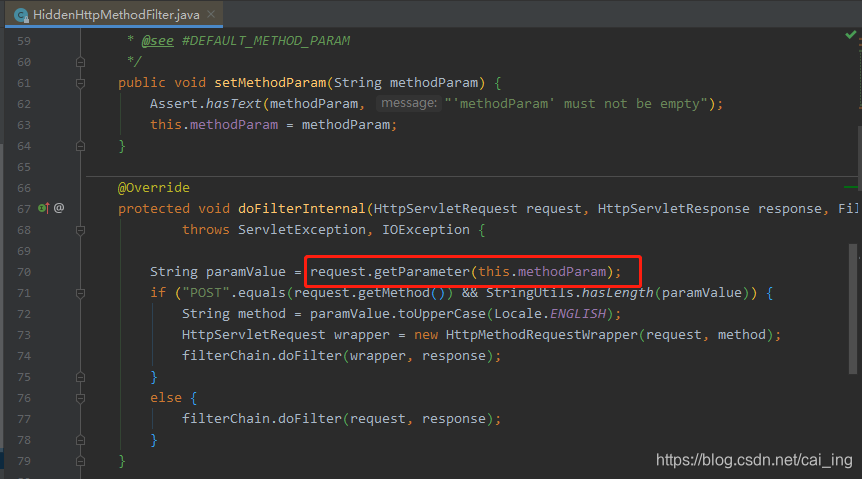862x479 pixels.
Task: Click the green inspection checkmark icon
Action: point(850,35)
